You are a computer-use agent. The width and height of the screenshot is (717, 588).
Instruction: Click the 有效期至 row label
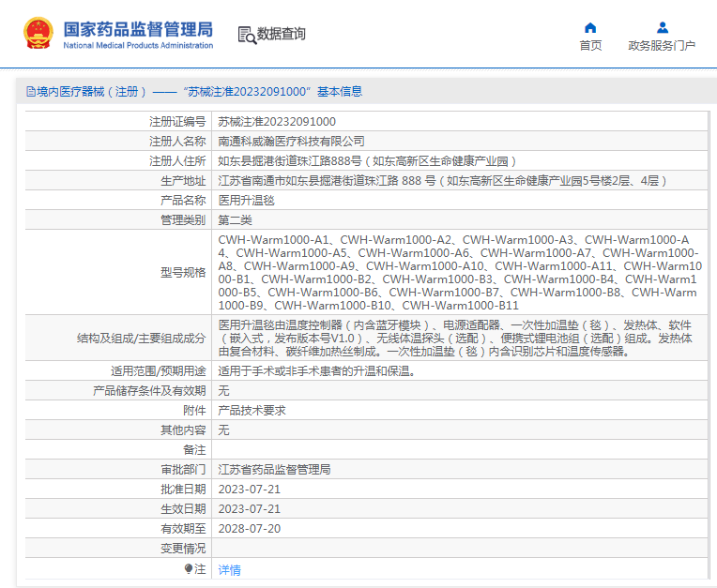pyautogui.click(x=183, y=529)
